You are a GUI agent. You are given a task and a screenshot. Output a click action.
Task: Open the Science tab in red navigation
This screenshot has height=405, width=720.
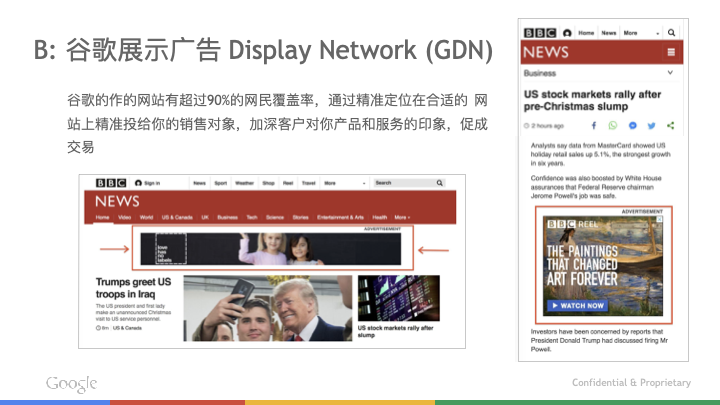[x=275, y=217]
